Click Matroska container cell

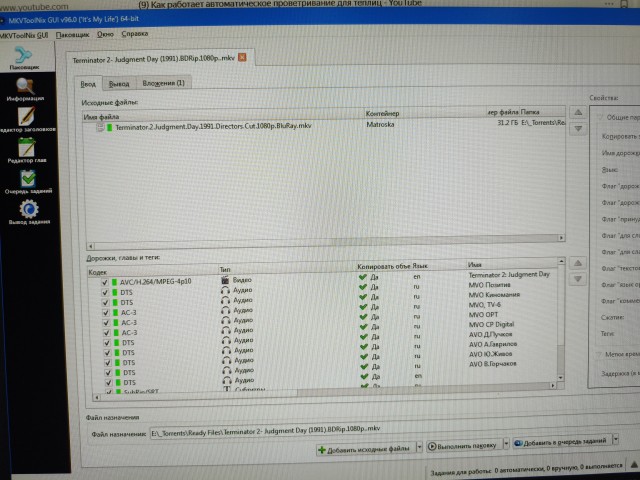tap(380, 124)
